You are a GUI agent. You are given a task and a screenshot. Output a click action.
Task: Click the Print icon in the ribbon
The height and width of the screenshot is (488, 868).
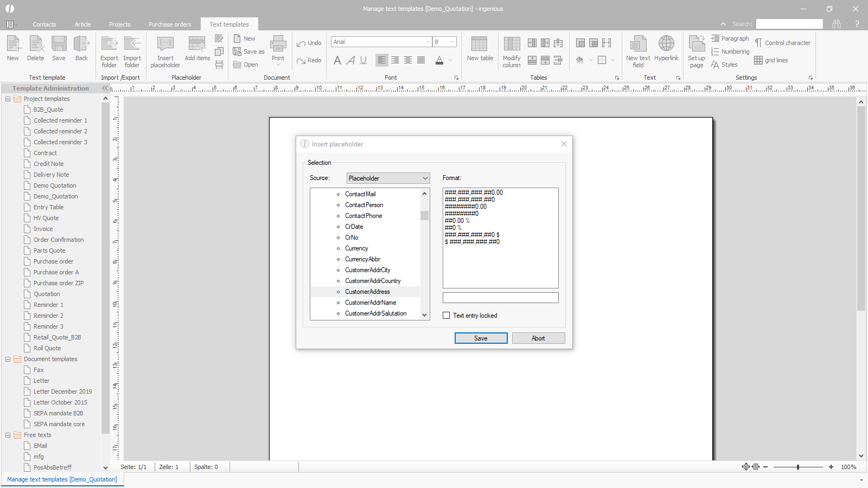[x=278, y=45]
